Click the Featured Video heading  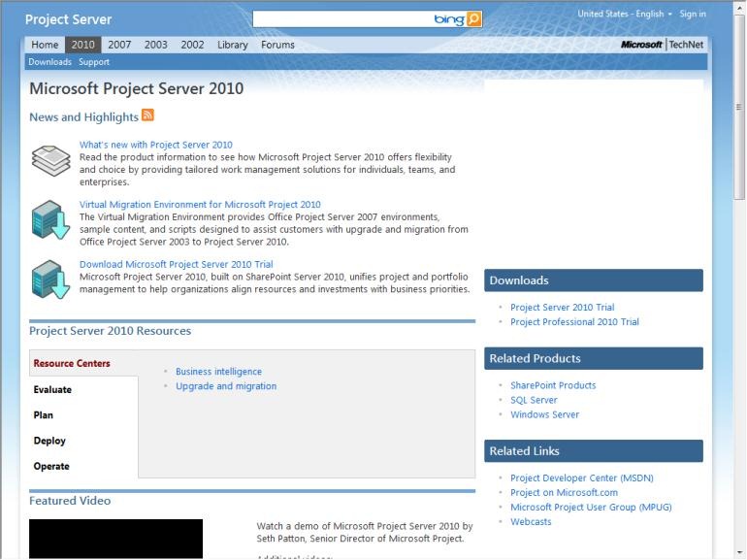tap(70, 501)
